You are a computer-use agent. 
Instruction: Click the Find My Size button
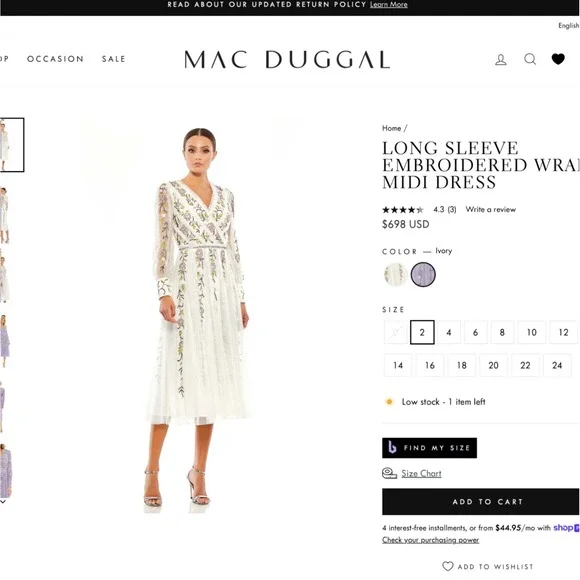point(429,448)
